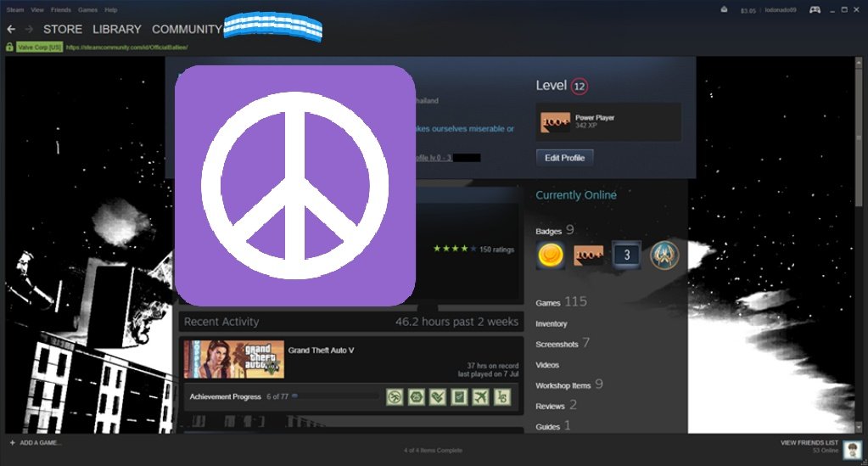
Task: Open the Guides 1 link
Action: (553, 426)
